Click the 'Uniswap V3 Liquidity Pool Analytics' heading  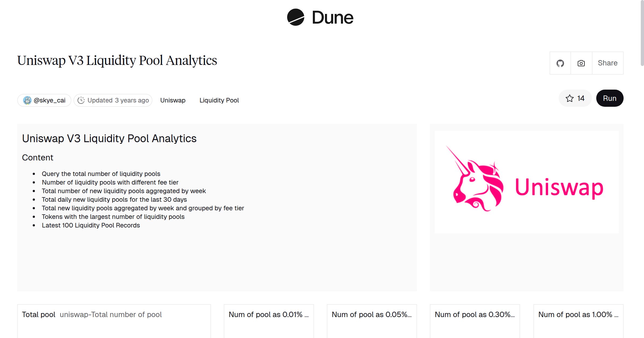pyautogui.click(x=117, y=60)
